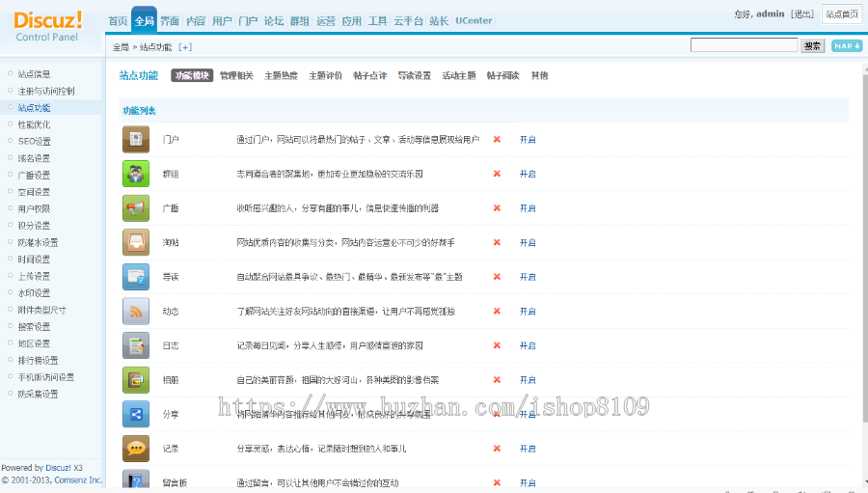Open the 首页 top menu
Image resolution: width=868 pixels, height=493 pixels.
(118, 21)
